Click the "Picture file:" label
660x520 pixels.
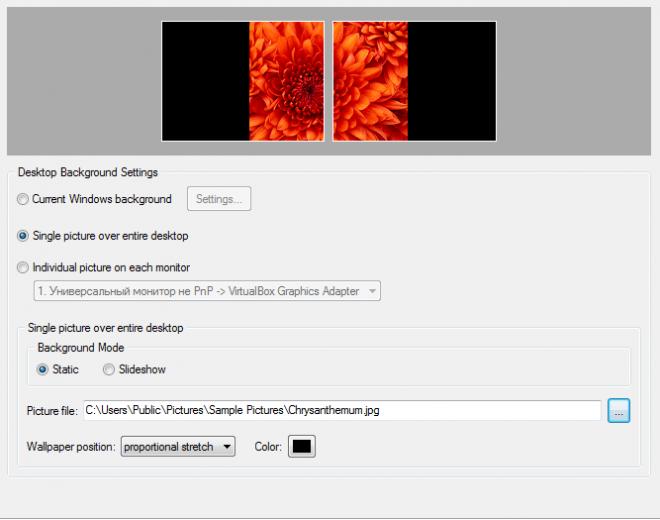point(52,411)
